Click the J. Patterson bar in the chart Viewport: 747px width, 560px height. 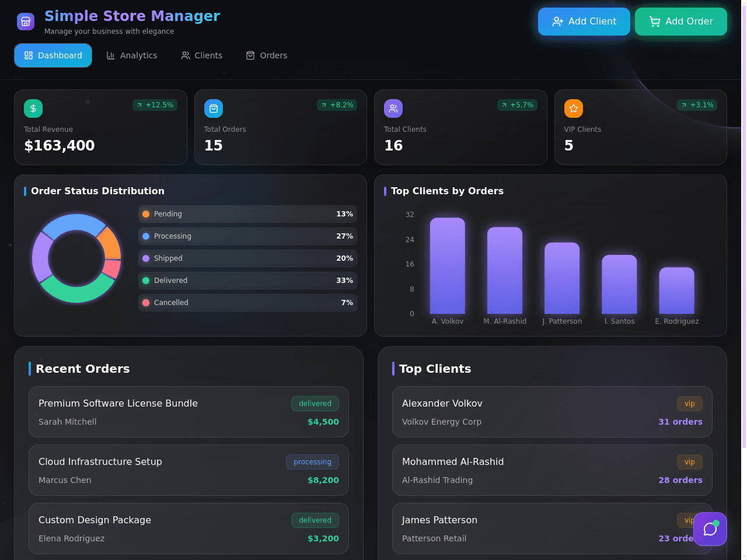click(562, 278)
